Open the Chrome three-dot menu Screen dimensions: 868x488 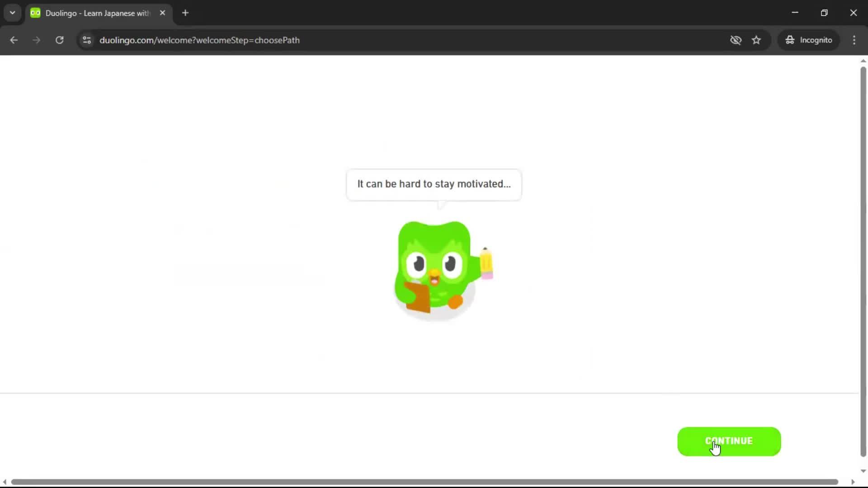coord(854,40)
